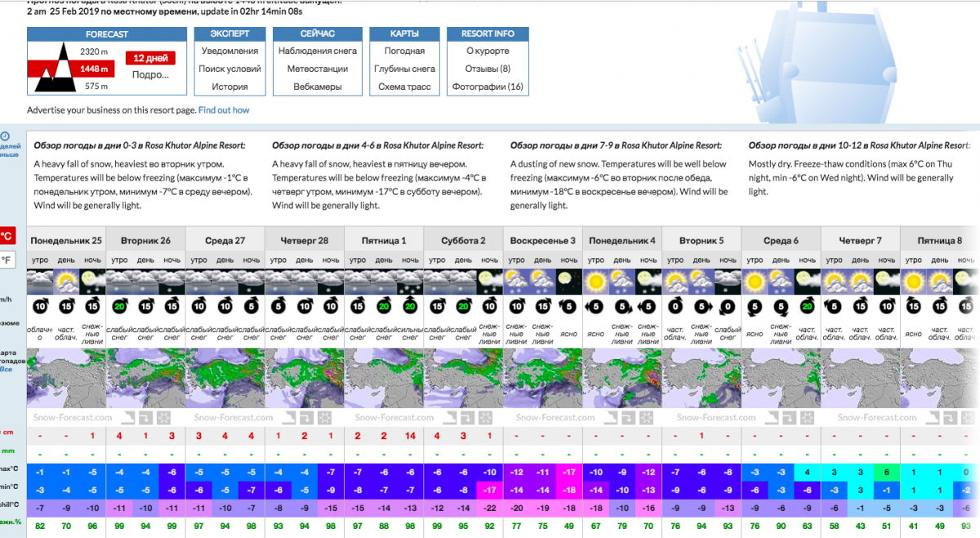
Task: Click the Tuesday 5 night snow cloud icon
Action: click(728, 282)
